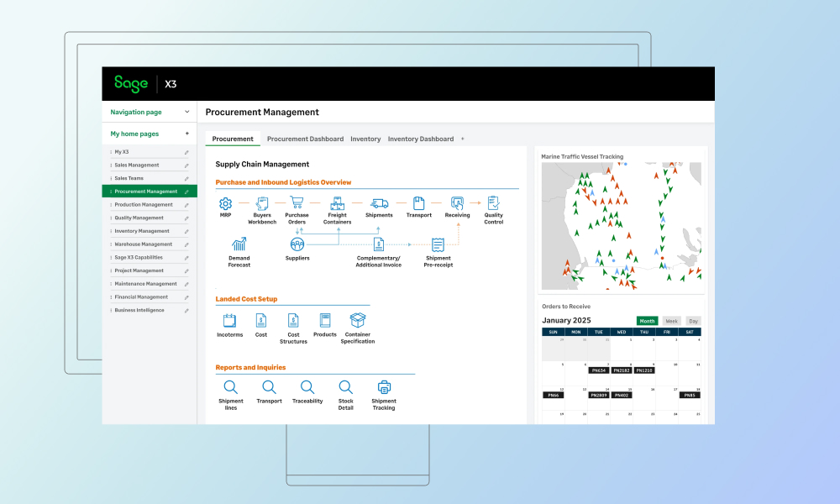Screen dimensions: 840x504
Task: Collapse the Navigation page chevron
Action: click(186, 112)
